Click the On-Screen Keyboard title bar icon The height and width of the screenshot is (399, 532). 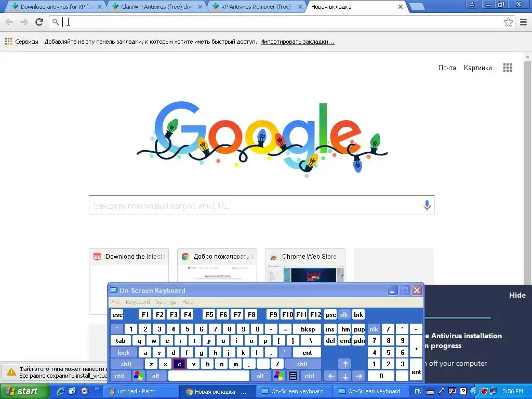114,290
